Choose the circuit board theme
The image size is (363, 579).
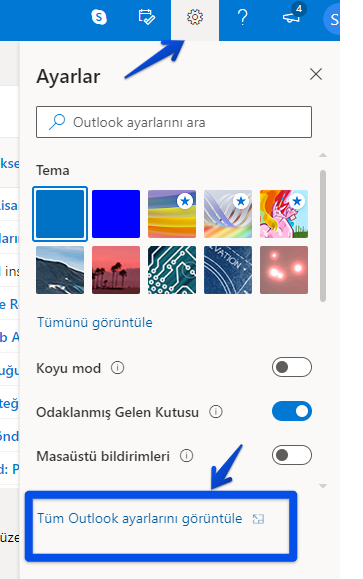(172, 270)
